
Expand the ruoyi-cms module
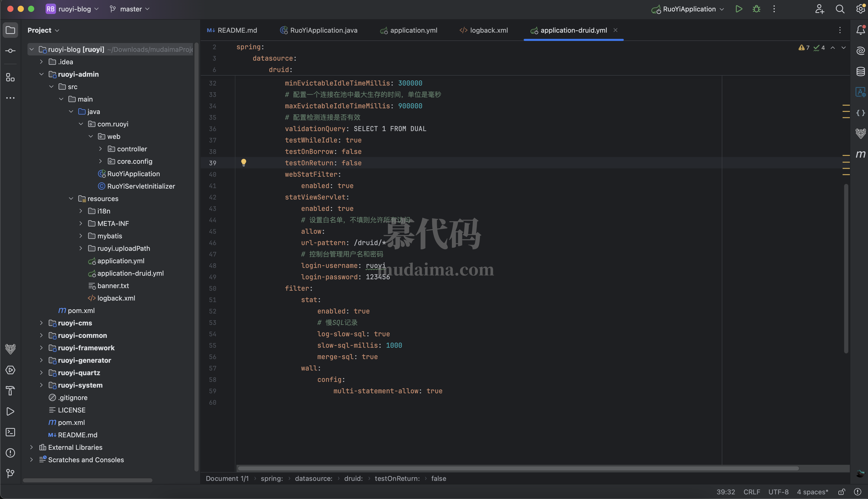[41, 323]
